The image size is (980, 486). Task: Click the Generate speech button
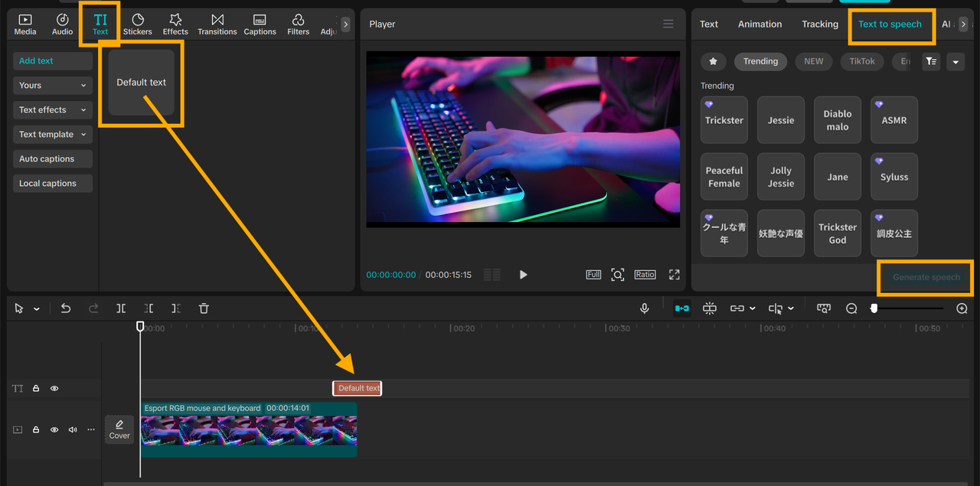click(926, 278)
